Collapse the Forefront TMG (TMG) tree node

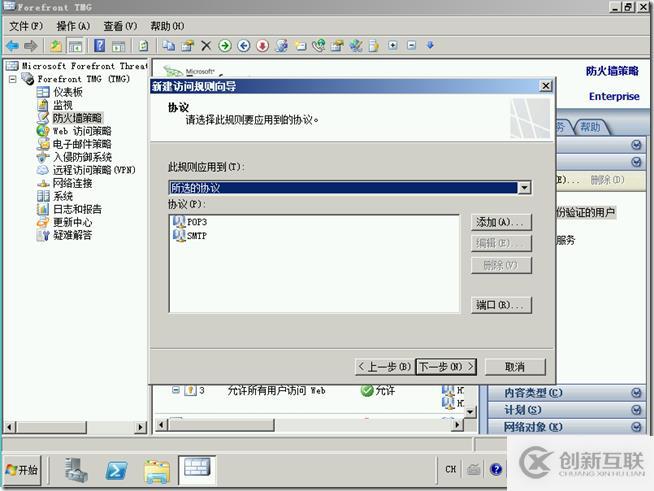13,79
